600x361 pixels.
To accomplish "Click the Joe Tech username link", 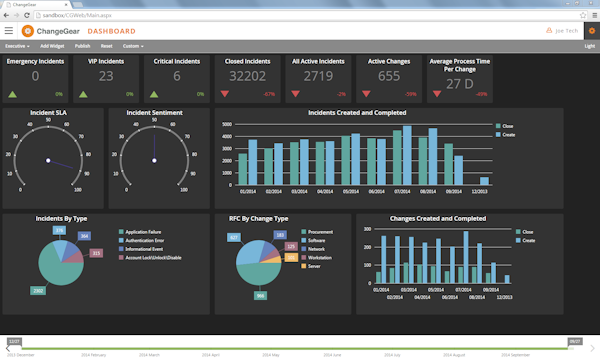I will pos(567,31).
